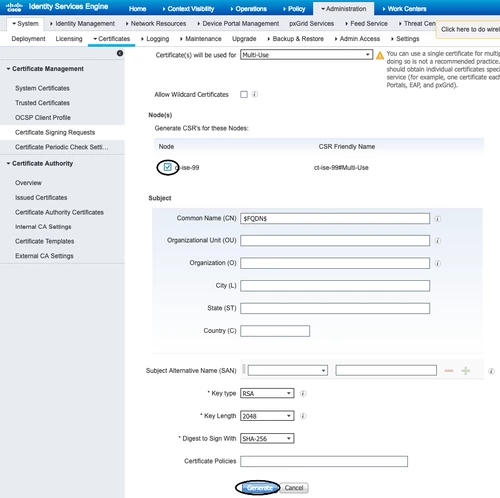The height and width of the screenshot is (498, 500).
Task: Add SAN entry with green plus icon
Action: pos(466,370)
